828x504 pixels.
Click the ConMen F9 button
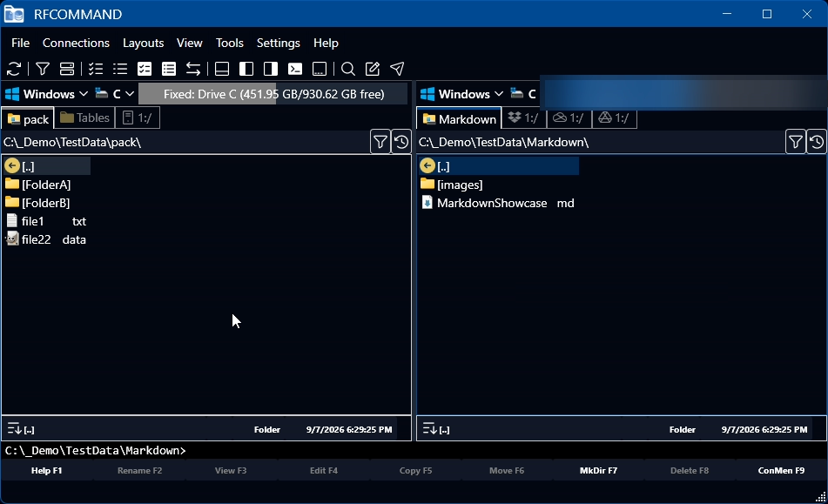[781, 470]
